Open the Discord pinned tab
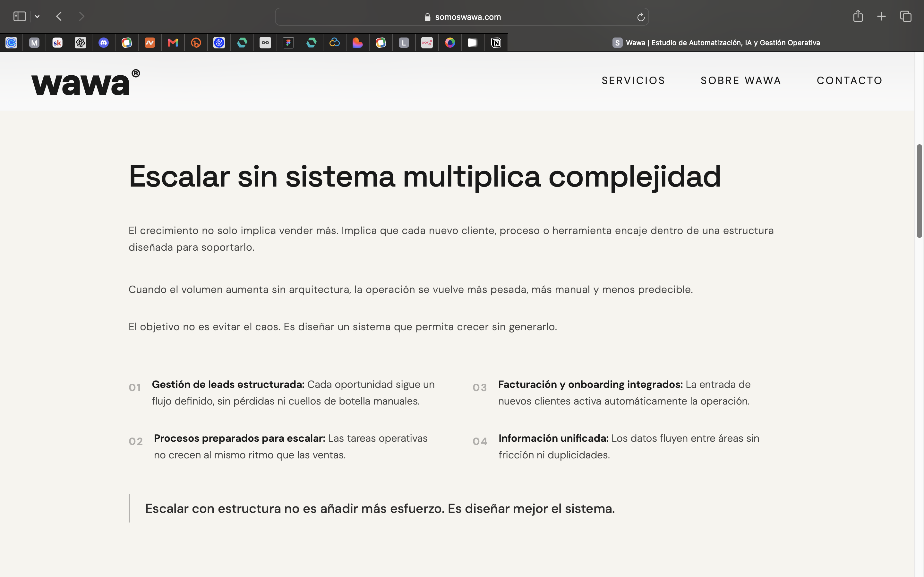 pos(104,43)
